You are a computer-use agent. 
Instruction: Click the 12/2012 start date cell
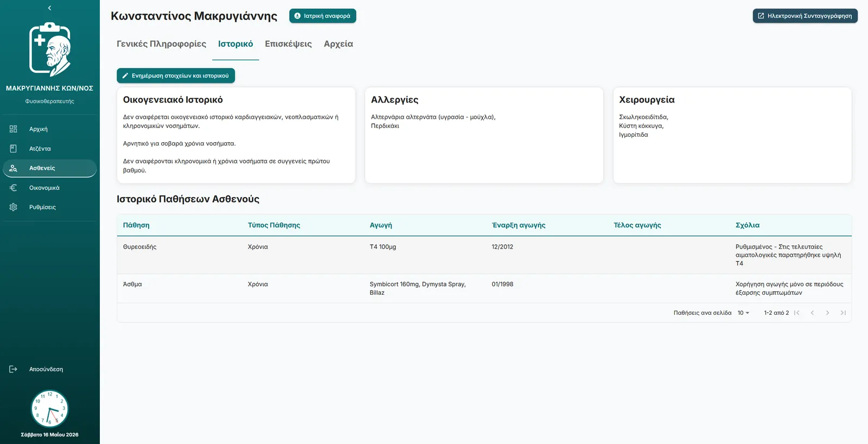pos(502,247)
